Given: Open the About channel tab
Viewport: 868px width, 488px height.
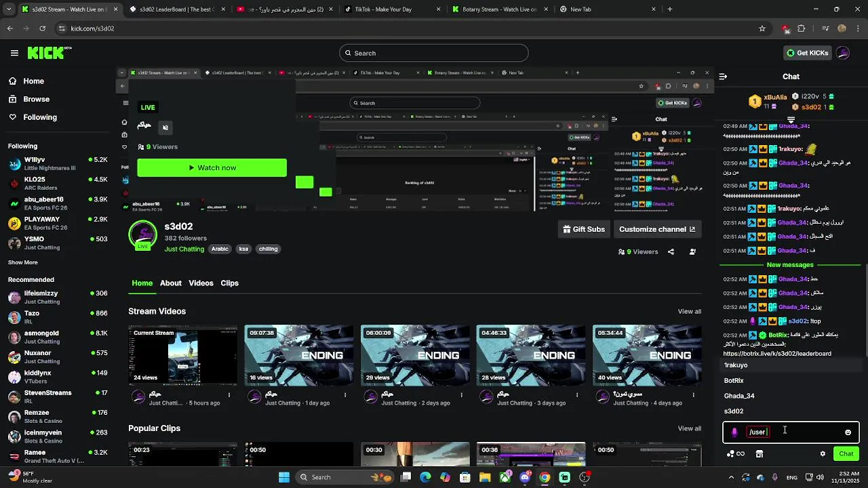Looking at the screenshot, I should pos(170,283).
